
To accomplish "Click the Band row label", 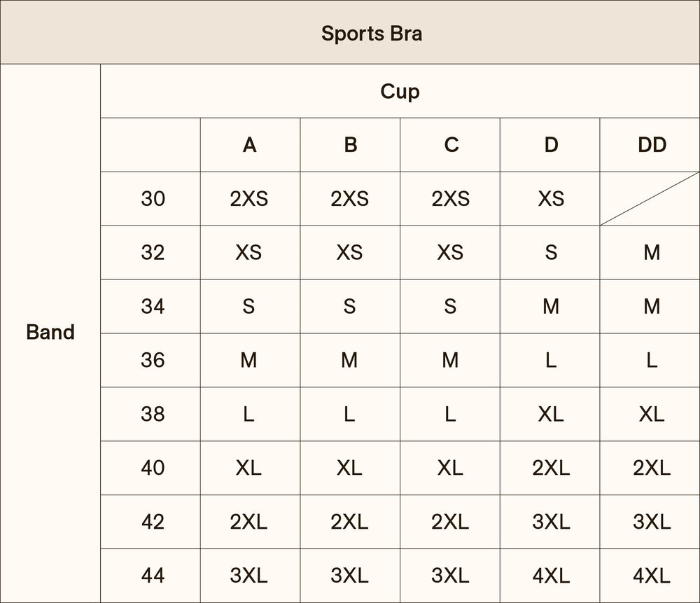I will pyautogui.click(x=50, y=332).
